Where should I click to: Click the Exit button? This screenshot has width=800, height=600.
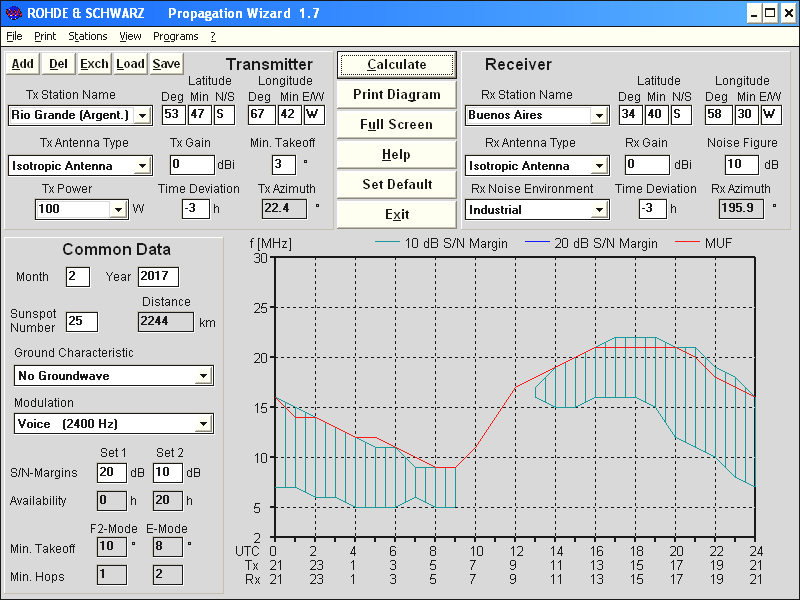tap(396, 214)
